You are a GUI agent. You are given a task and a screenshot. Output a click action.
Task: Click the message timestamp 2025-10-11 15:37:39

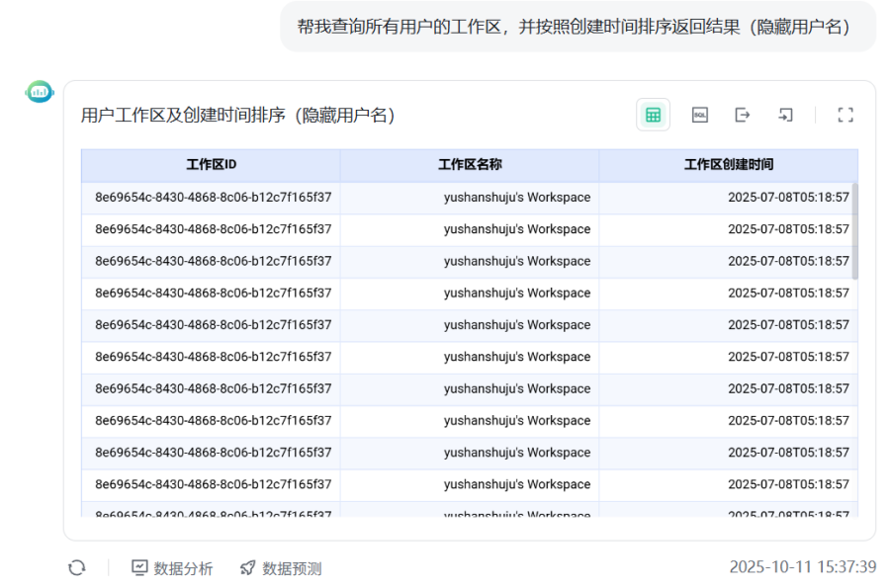pos(802,567)
